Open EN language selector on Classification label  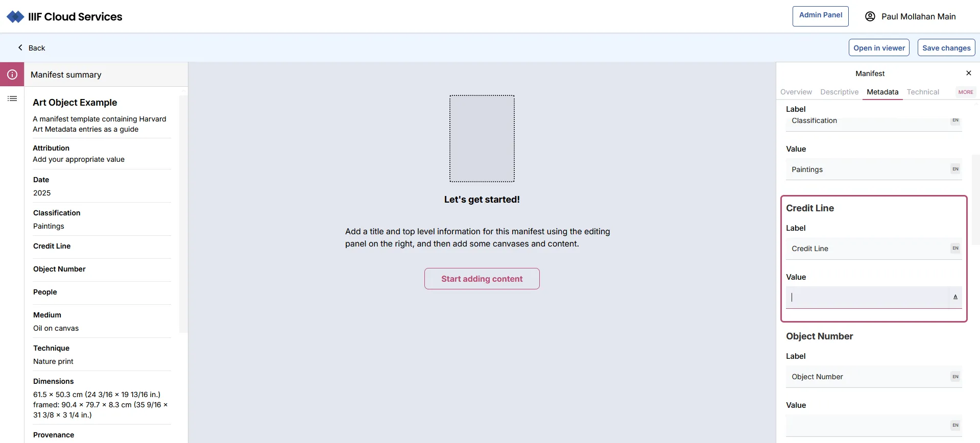955,120
